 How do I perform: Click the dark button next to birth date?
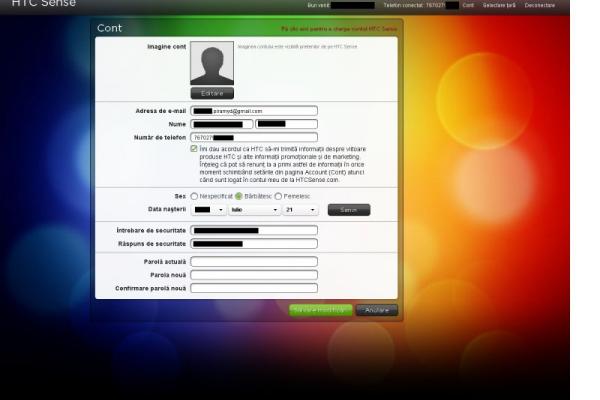click(349, 210)
